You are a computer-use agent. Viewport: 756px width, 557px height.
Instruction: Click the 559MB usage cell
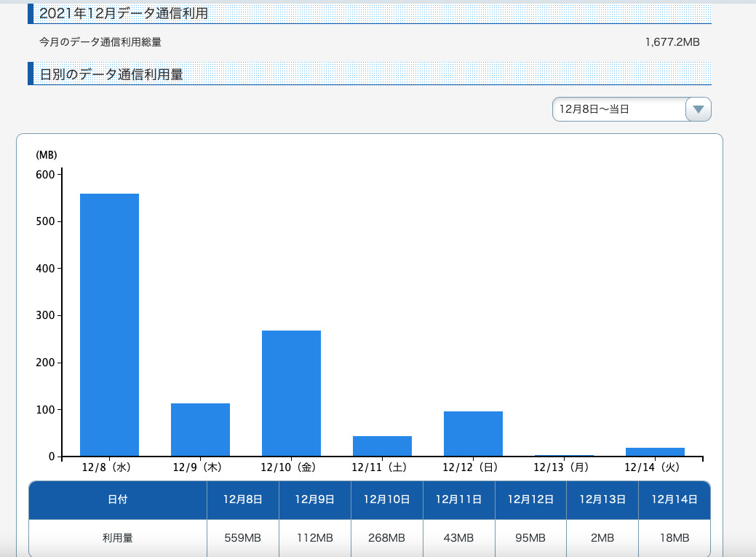click(x=243, y=538)
